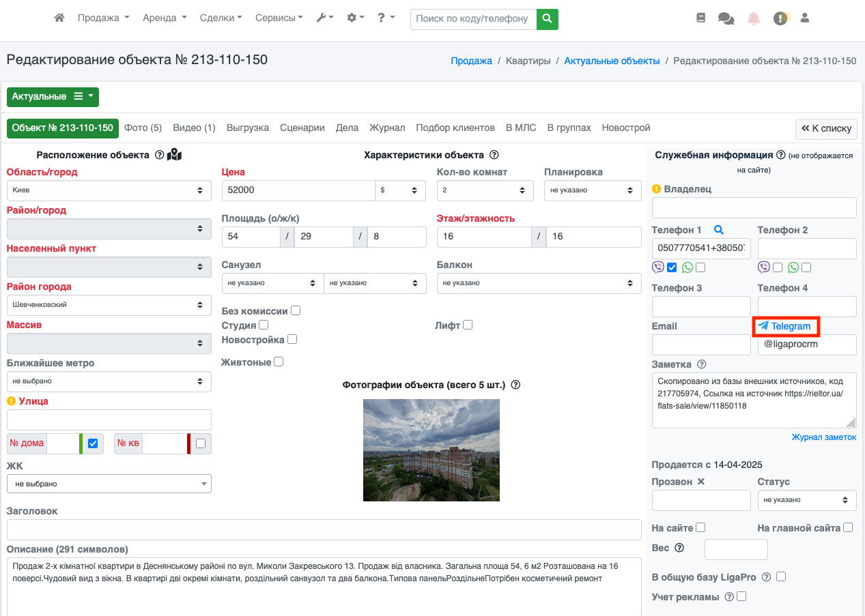
Task: Enable the Без комиссии checkbox
Action: 296,311
